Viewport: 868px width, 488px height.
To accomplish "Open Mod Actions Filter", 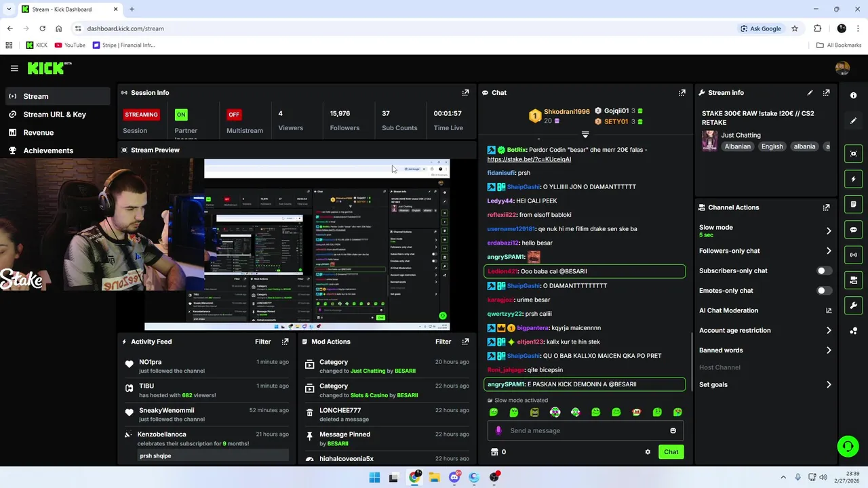I will pyautogui.click(x=443, y=342).
